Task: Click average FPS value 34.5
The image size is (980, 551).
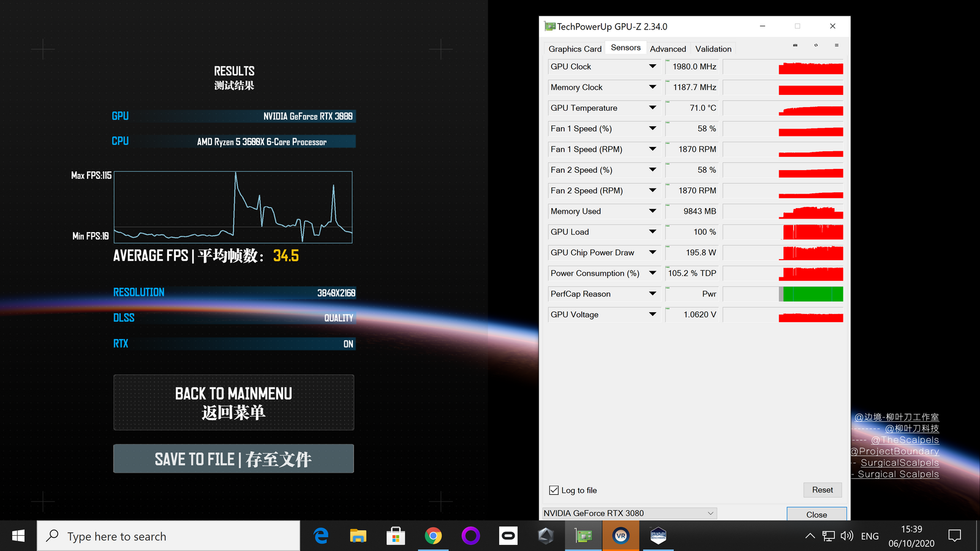Action: [286, 256]
